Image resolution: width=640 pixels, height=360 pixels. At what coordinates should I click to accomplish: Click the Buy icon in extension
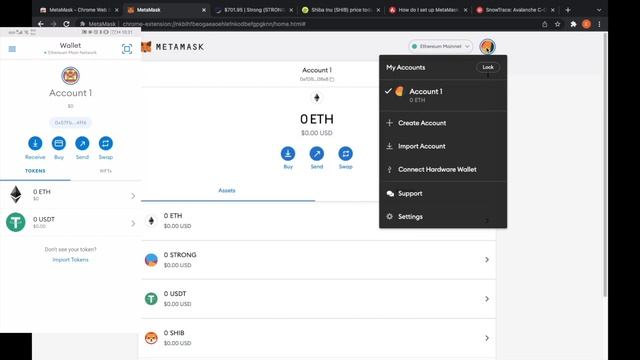288,153
